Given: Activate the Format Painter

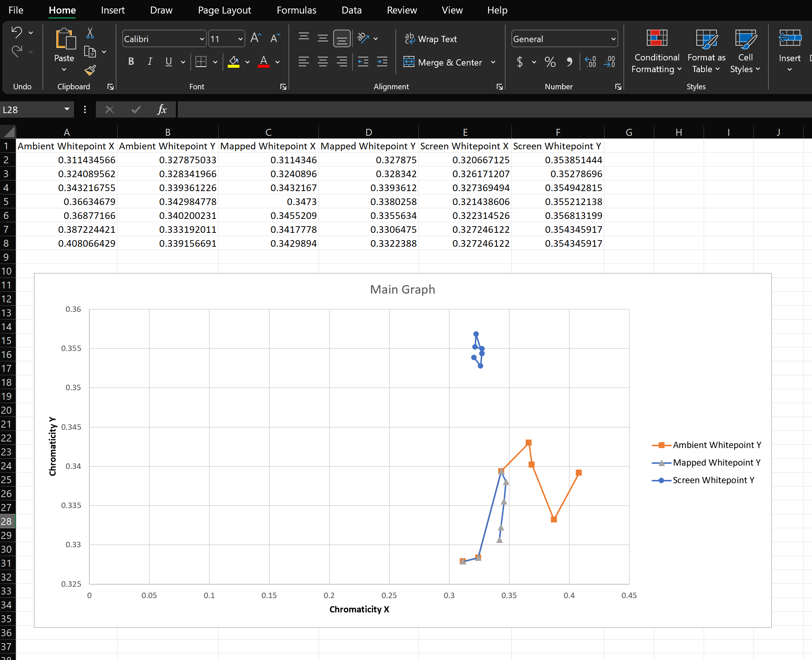Looking at the screenshot, I should 90,70.
